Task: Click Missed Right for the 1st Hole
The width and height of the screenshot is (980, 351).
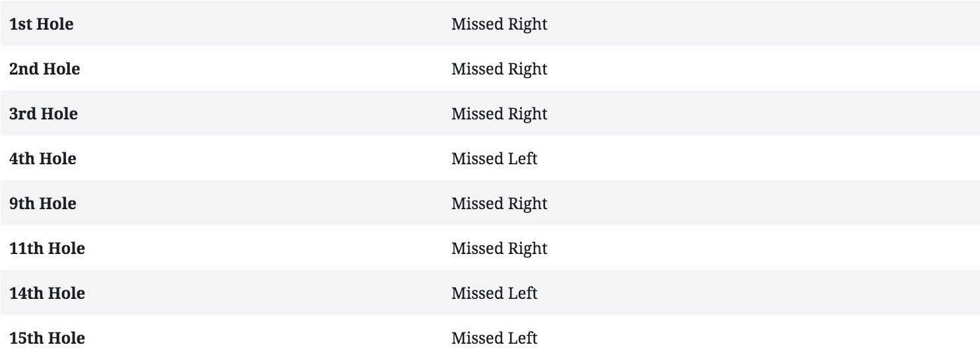Action: point(499,24)
